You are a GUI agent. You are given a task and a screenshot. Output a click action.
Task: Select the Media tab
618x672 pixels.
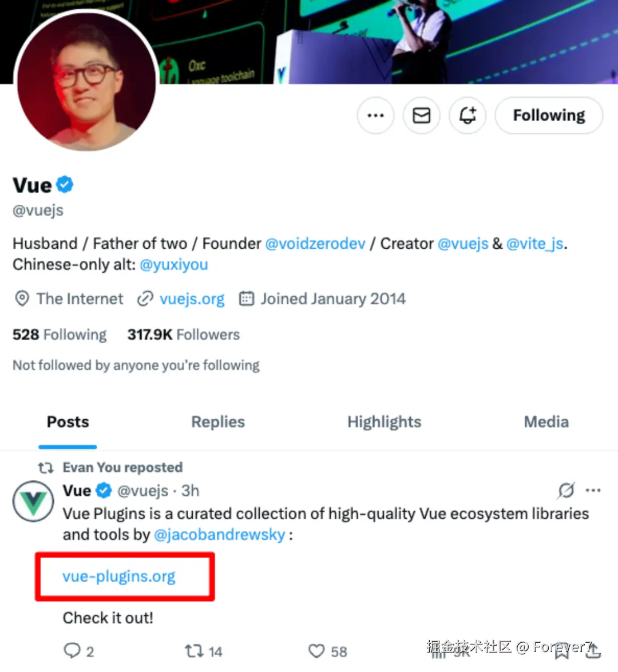pyautogui.click(x=546, y=422)
